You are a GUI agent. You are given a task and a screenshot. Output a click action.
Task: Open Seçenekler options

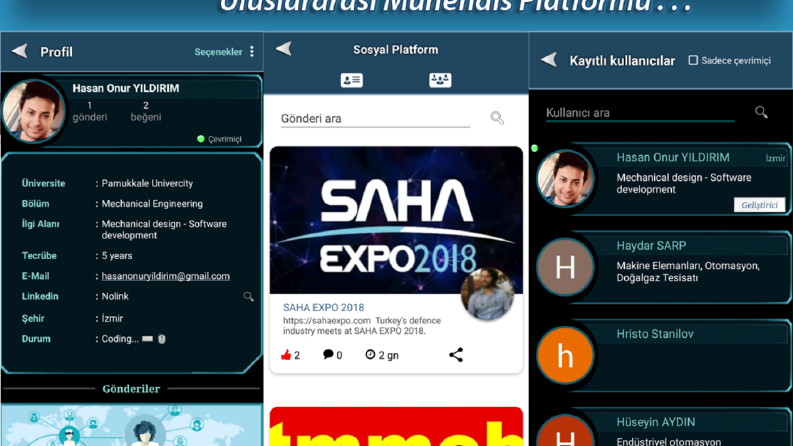(218, 52)
